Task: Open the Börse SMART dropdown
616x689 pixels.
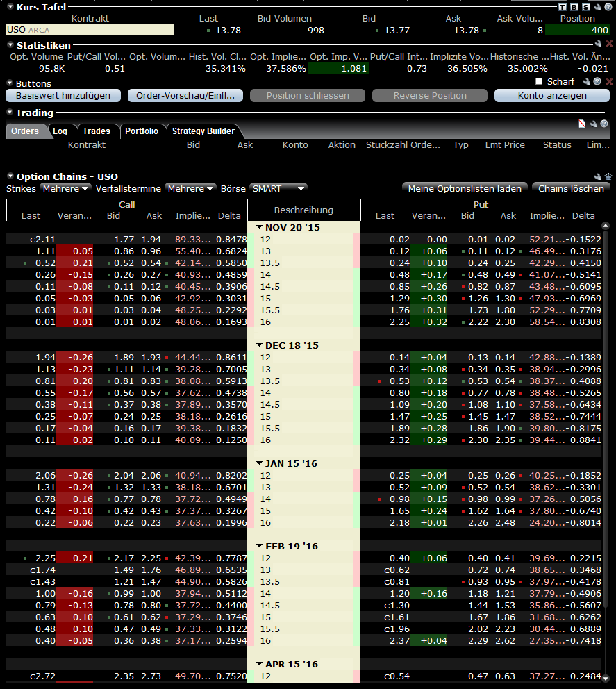Action: (278, 188)
